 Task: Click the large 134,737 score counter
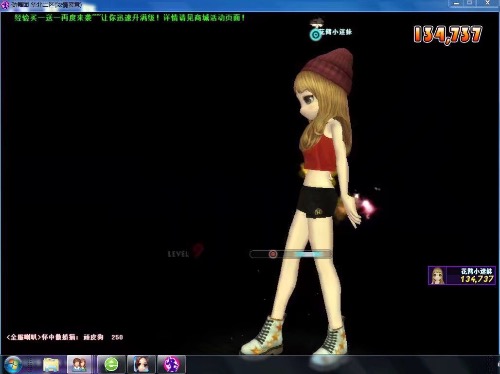[x=448, y=35]
